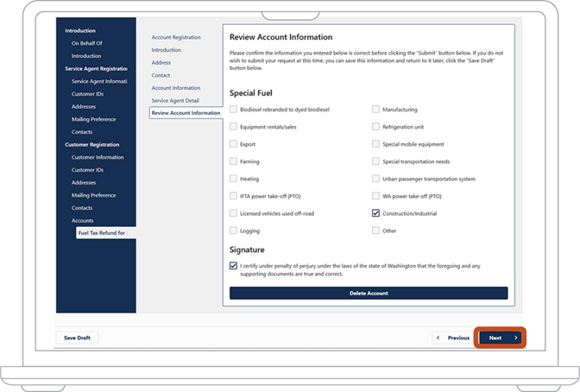Check Urban passenger transportation system
This screenshot has width=580, height=392.
pyautogui.click(x=375, y=179)
